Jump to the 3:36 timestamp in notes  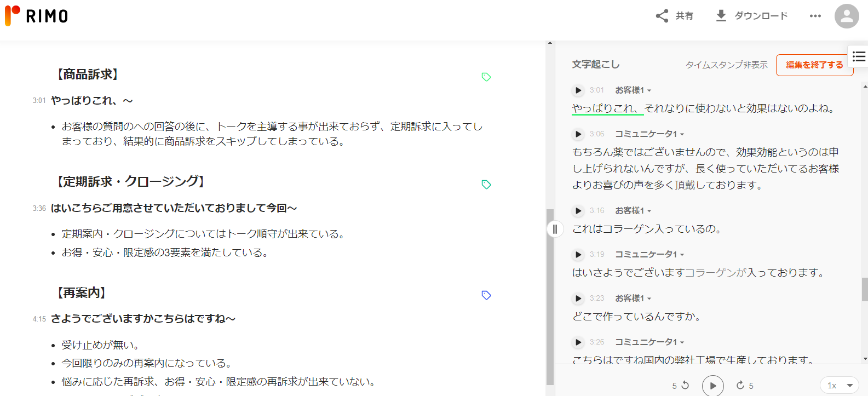[x=39, y=209]
